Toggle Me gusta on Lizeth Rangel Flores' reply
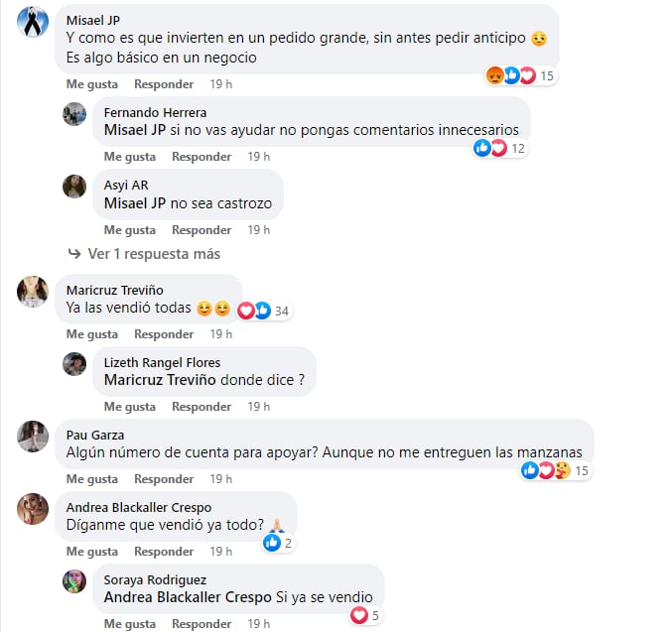Viewport: 672px width, 632px height. pyautogui.click(x=130, y=407)
